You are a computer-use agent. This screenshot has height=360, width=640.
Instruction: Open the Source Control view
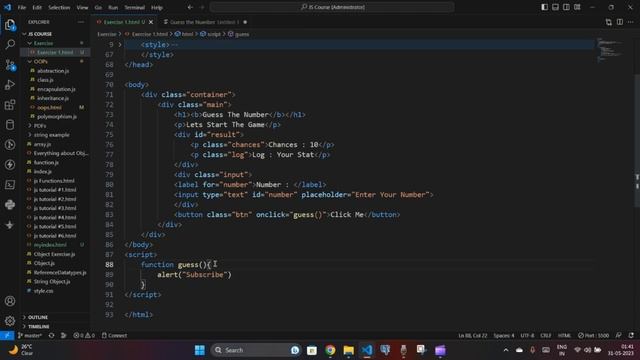coord(10,64)
